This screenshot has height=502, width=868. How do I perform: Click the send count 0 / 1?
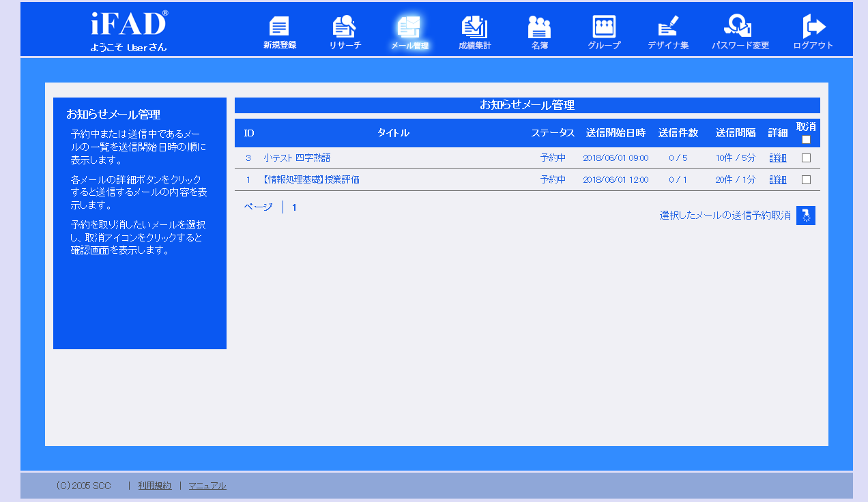[678, 179]
